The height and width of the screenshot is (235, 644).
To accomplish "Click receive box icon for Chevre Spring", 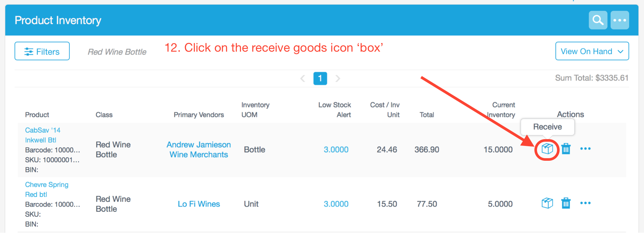I will (x=547, y=203).
